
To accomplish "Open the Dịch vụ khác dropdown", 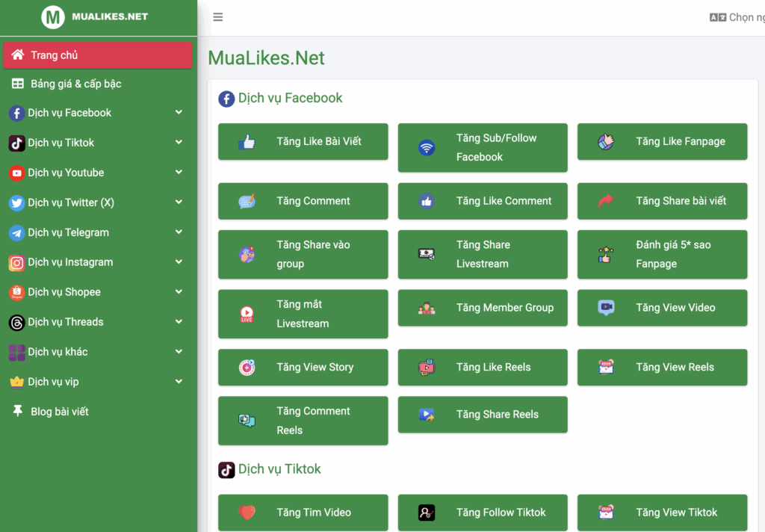I will (179, 352).
